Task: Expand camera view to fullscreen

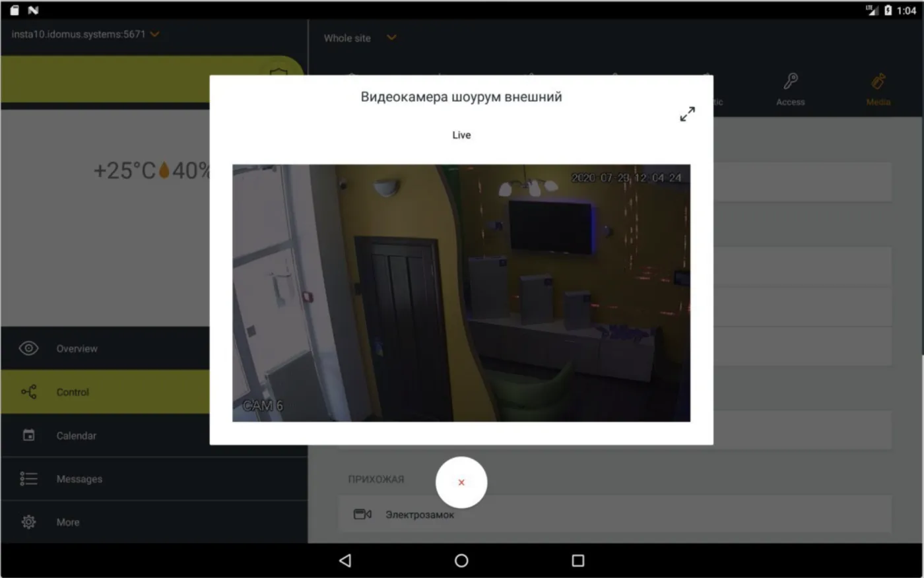Action: 687,114
